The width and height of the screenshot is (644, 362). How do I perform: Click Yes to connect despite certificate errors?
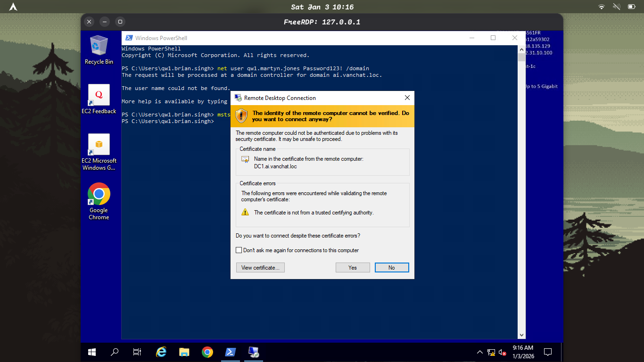coord(353,268)
